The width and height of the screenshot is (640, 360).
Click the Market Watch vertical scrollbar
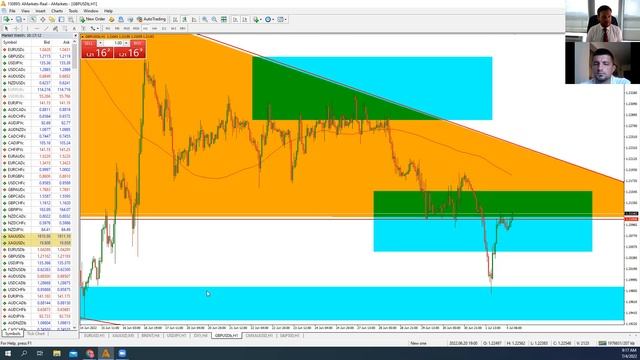pos(76,184)
